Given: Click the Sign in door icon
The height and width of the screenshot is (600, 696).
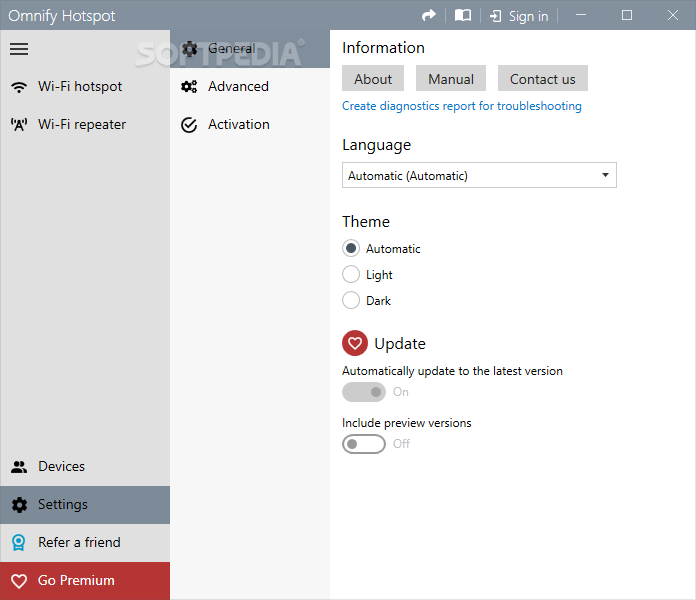Looking at the screenshot, I should [495, 16].
